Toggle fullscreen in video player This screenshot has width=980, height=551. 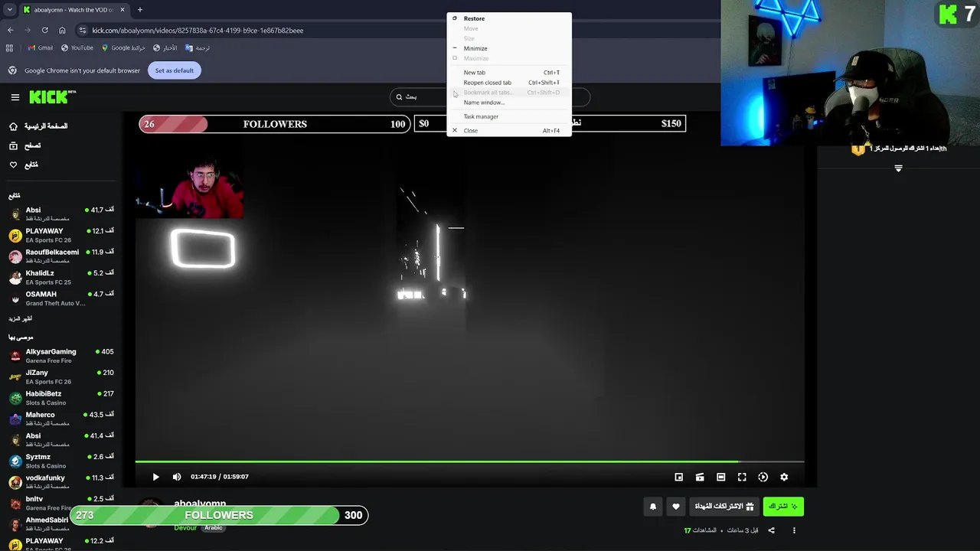(742, 477)
